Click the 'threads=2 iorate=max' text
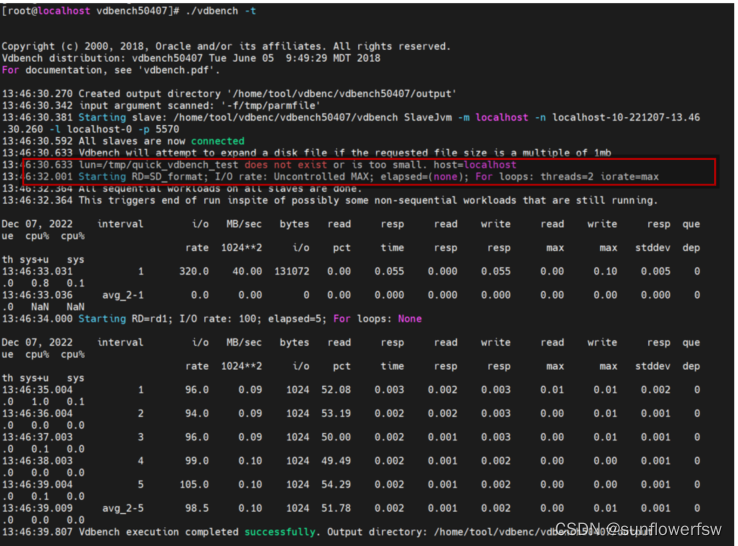 pos(599,177)
